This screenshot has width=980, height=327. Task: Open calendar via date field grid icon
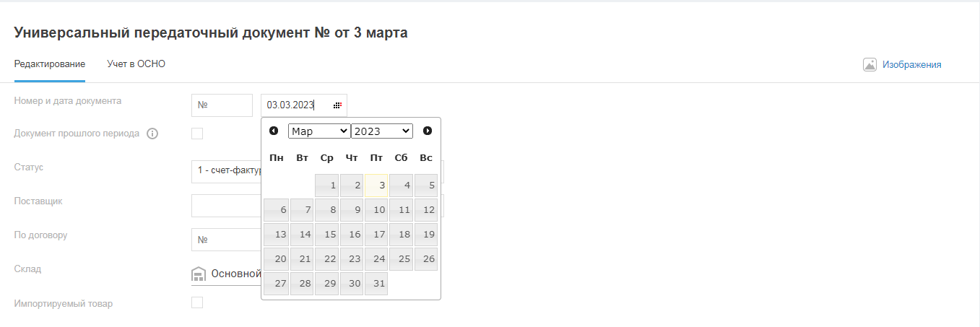(337, 105)
